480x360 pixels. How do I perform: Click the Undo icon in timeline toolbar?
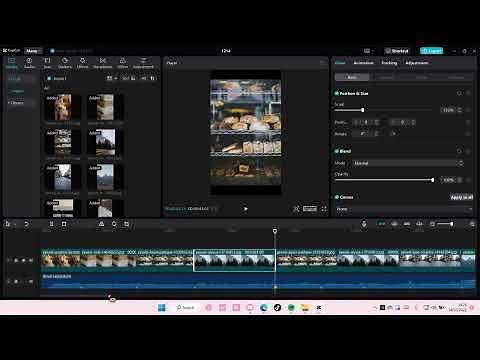[26, 224]
